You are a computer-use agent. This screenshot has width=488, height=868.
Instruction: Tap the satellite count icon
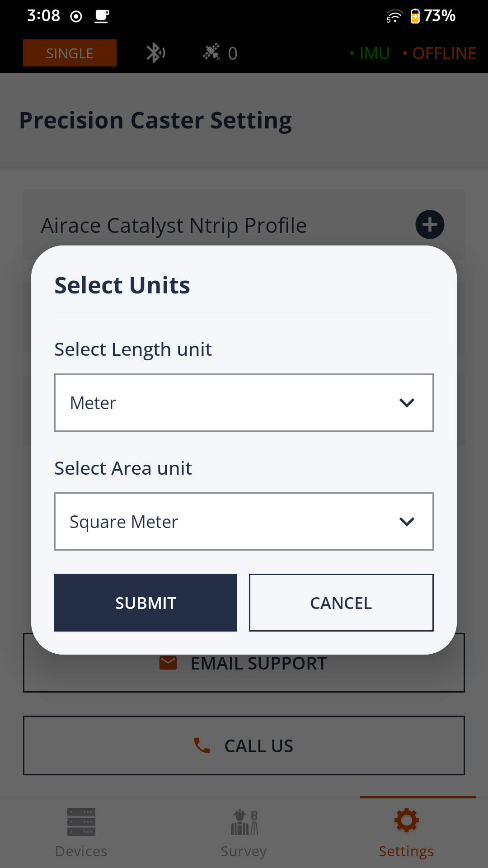[x=211, y=52]
